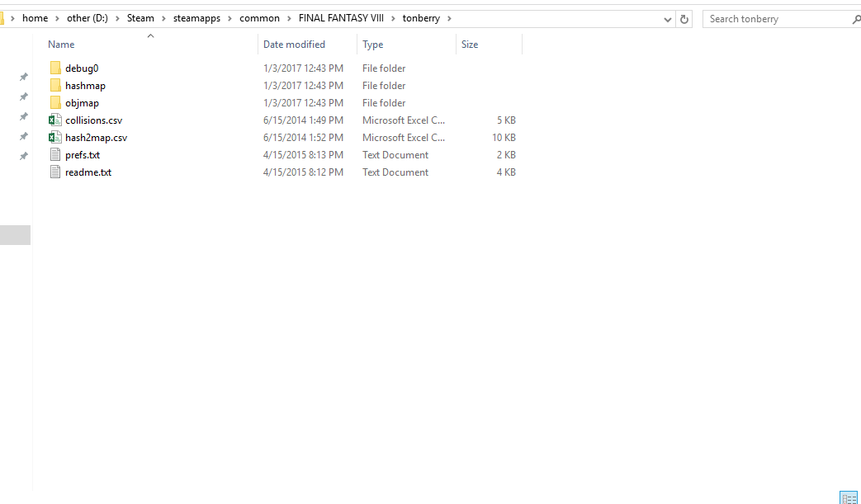Click the hash2map.csv Excel file icon
This screenshot has width=861, height=504.
tap(55, 137)
